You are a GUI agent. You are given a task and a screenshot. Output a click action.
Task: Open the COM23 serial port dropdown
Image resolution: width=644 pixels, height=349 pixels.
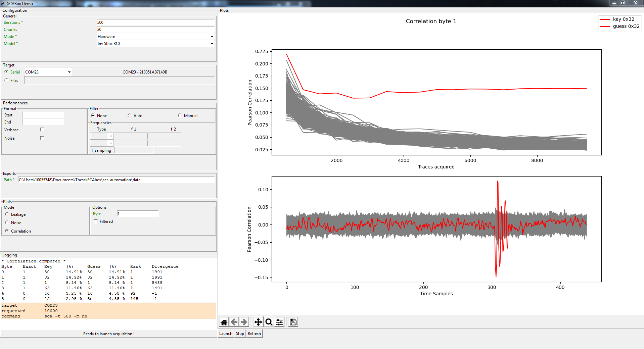point(69,72)
